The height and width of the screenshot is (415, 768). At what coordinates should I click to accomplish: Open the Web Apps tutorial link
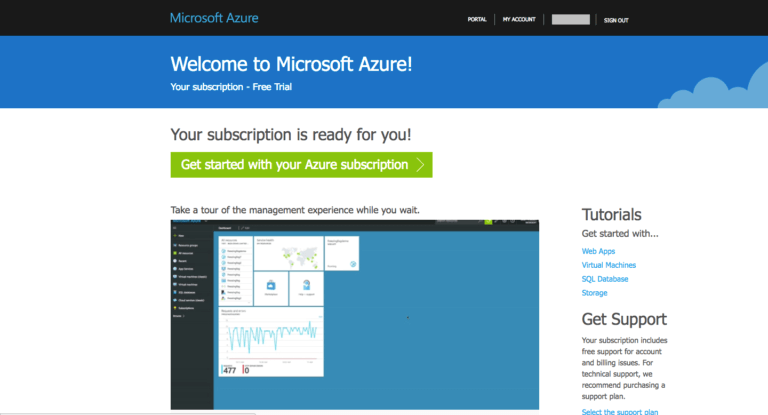(598, 251)
